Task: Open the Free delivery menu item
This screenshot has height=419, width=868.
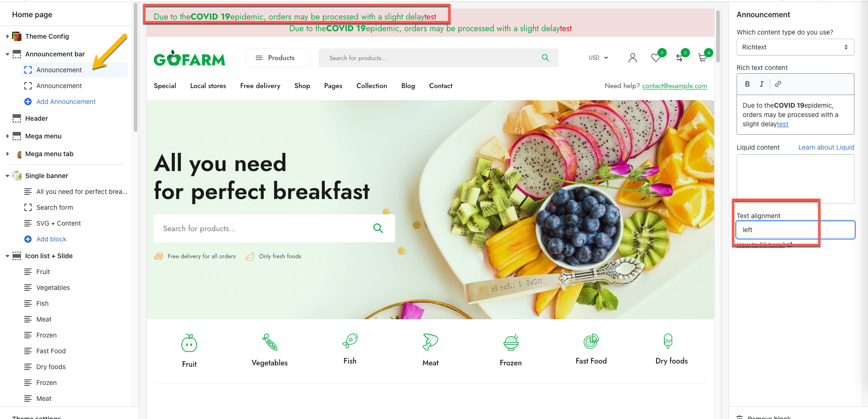Action: coord(260,86)
